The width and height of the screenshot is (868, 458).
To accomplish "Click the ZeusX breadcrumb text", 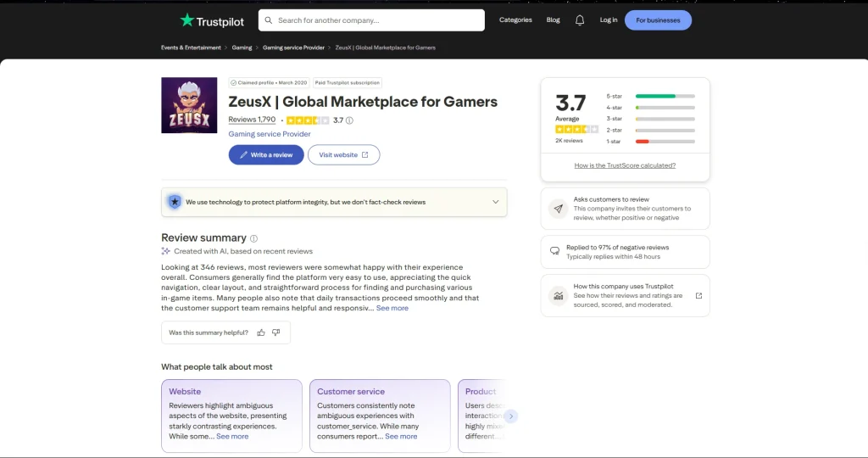I will coord(386,47).
